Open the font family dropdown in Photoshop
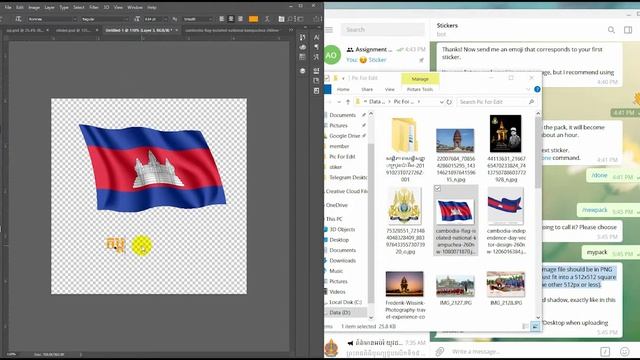This screenshot has width=640, height=360. (52, 19)
